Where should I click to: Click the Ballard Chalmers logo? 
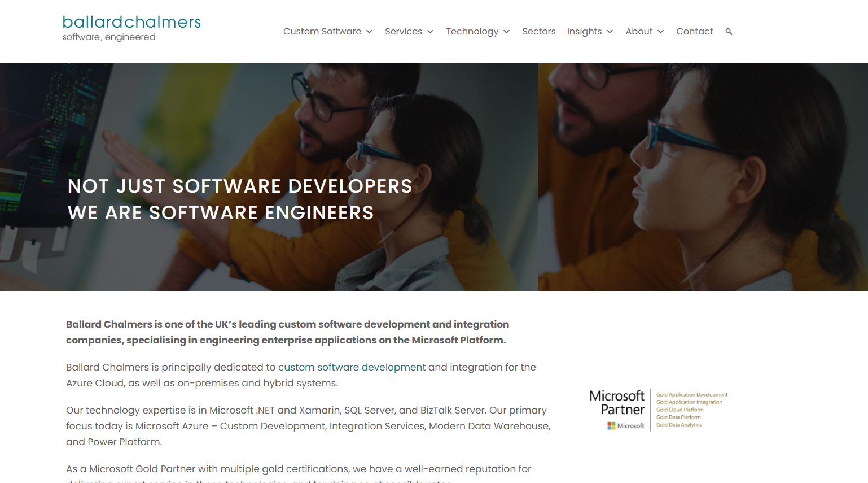pos(131,23)
